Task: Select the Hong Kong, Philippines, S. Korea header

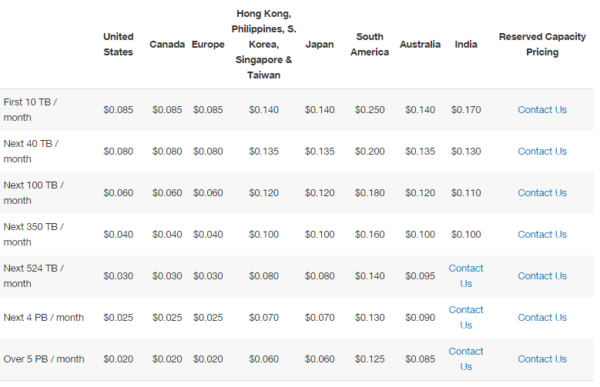Action: 264,44
